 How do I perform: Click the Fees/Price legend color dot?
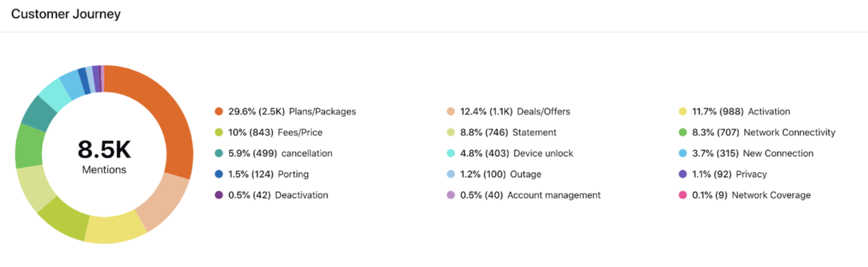pos(219,133)
